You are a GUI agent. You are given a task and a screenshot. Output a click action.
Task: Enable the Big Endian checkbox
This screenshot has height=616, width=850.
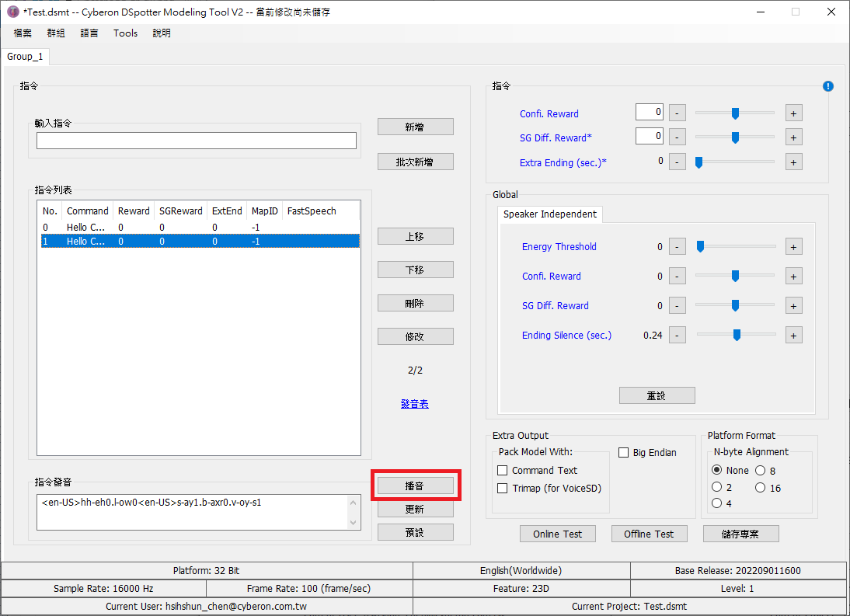(x=622, y=452)
